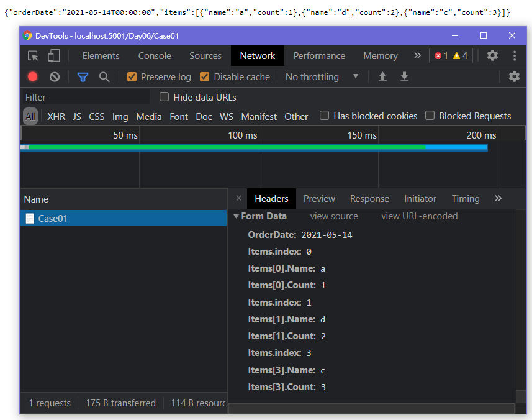This screenshot has height=420, width=532.
Task: Export HAR file with download arrow
Action: 404,77
